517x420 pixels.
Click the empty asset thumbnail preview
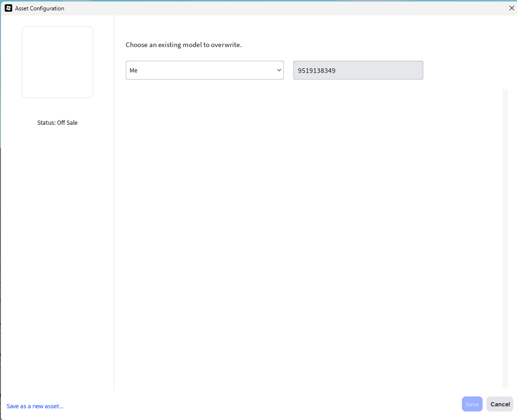pos(57,62)
